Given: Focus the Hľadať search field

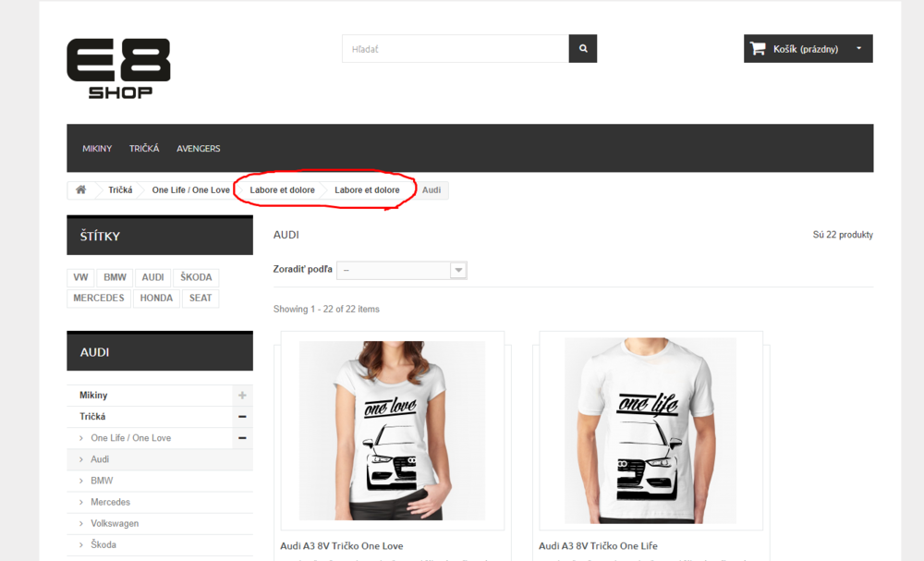Looking at the screenshot, I should pos(456,48).
